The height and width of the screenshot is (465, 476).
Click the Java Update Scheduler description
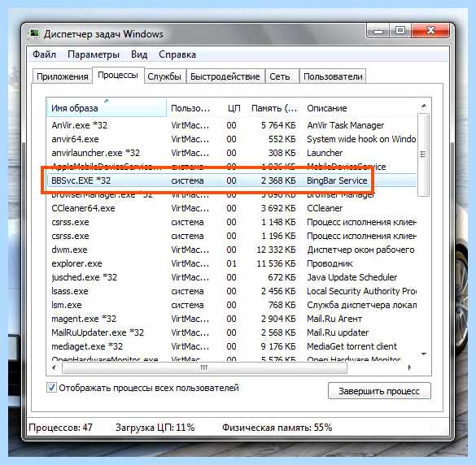point(352,277)
